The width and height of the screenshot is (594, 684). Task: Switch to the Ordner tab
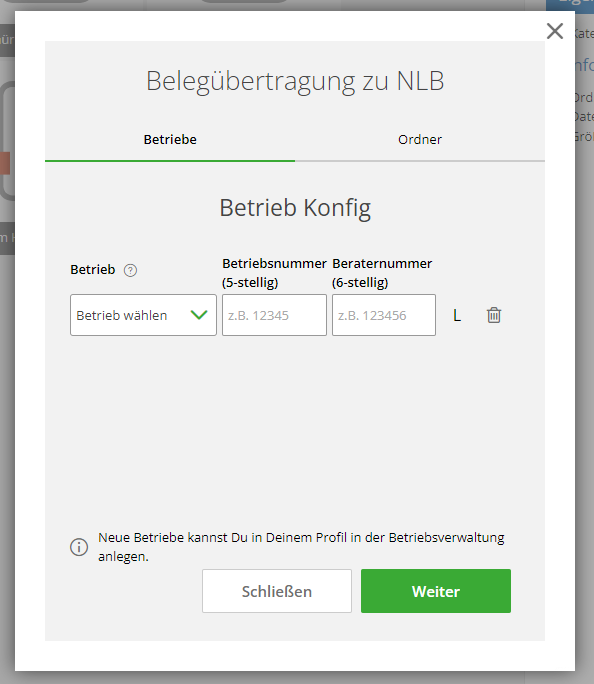tap(420, 140)
